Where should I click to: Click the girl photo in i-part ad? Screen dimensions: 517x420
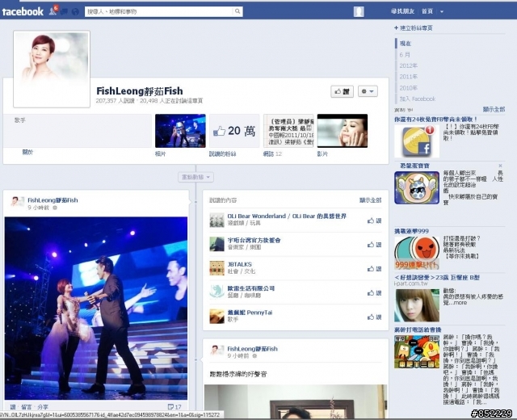pyautogui.click(x=417, y=305)
